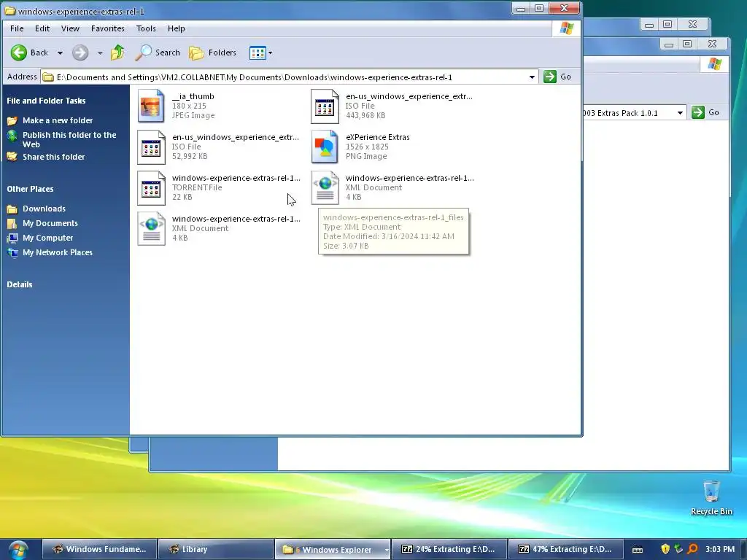Click the orange magnifier tray icon
747x560 pixels.
click(x=693, y=549)
